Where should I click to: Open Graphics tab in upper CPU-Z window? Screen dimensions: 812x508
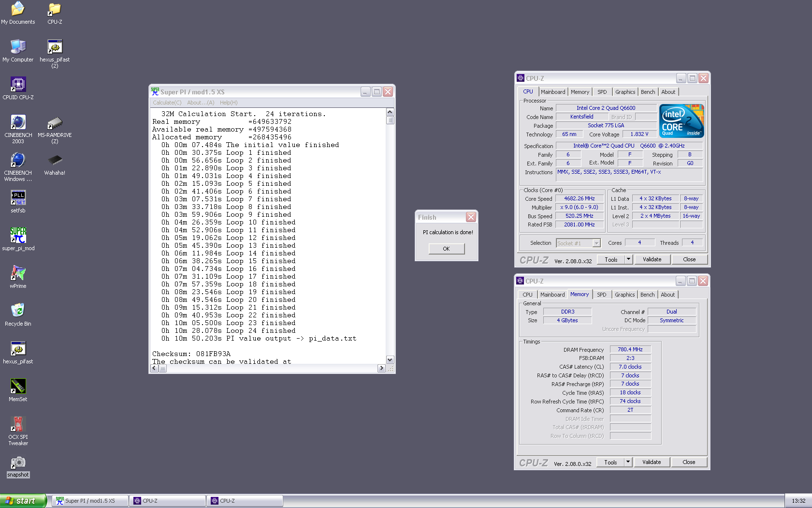[625, 92]
